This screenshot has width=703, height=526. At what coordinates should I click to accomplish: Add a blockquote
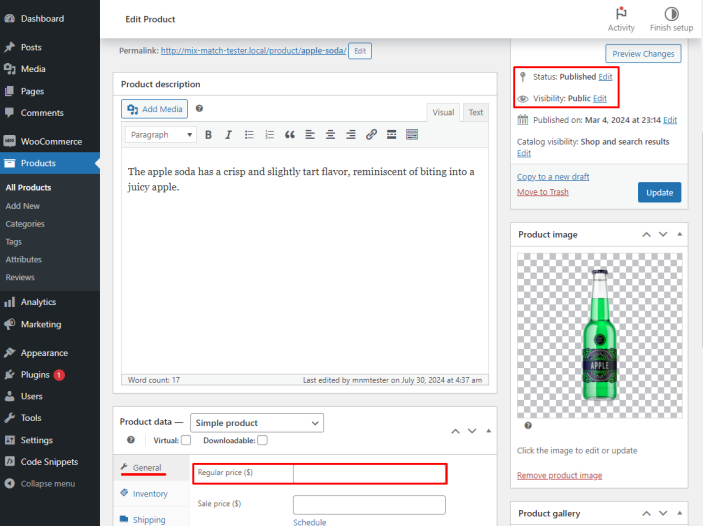[x=290, y=135]
